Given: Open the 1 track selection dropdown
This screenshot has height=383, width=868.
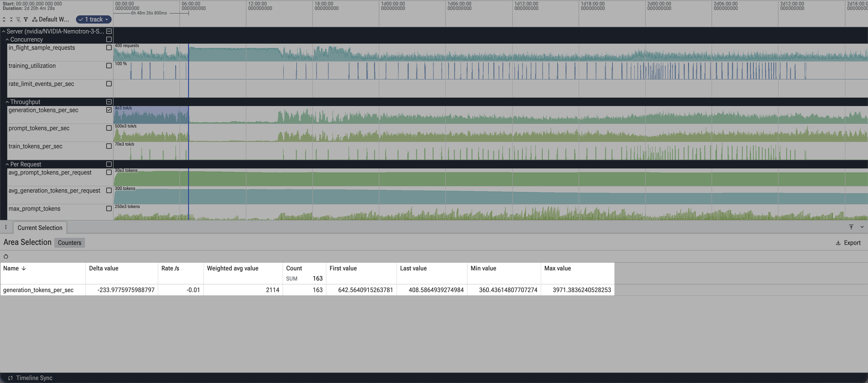Looking at the screenshot, I should pyautogui.click(x=94, y=19).
